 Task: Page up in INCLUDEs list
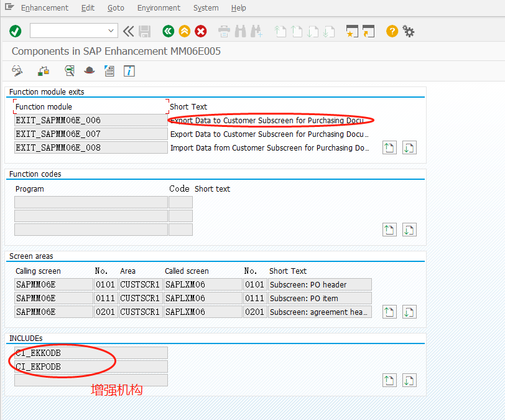[389, 380]
